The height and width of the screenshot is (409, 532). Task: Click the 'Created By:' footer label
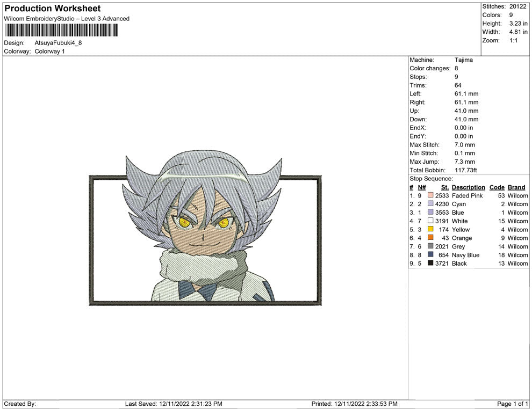point(20,404)
